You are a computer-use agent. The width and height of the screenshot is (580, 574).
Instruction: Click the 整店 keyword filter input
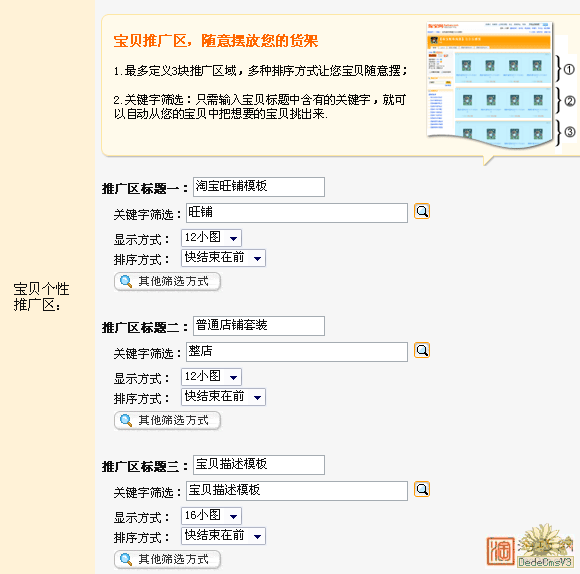[x=297, y=352]
